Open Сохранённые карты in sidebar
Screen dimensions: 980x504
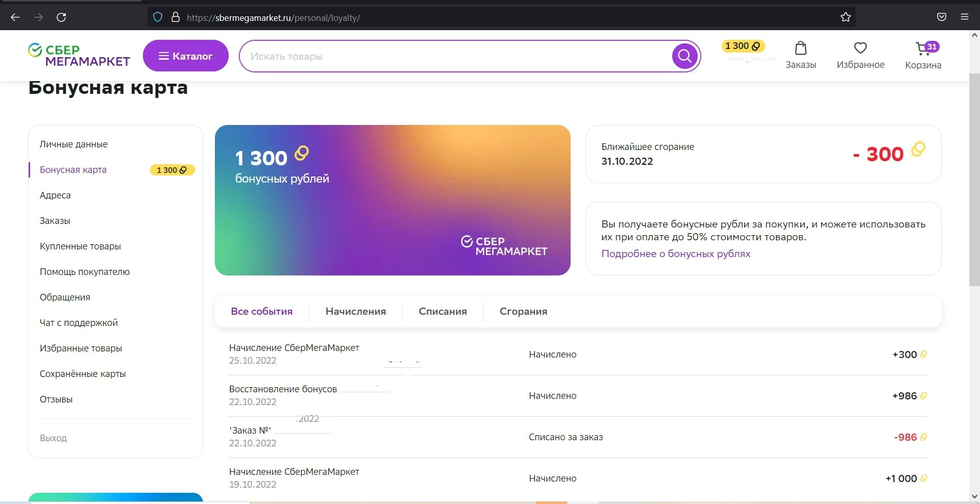tap(83, 374)
